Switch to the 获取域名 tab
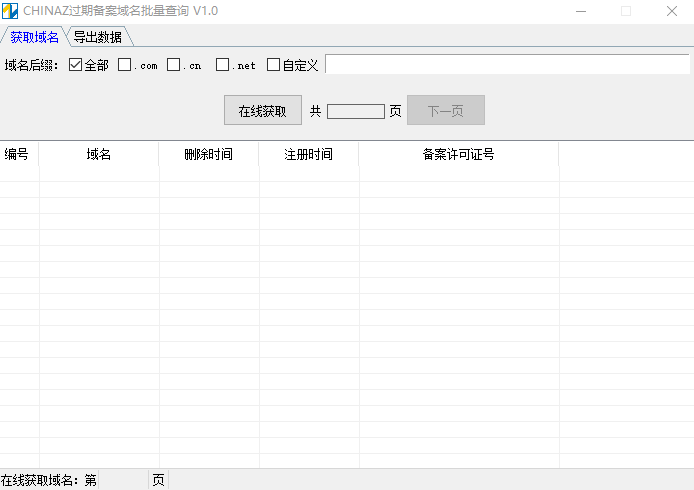 (x=34, y=37)
